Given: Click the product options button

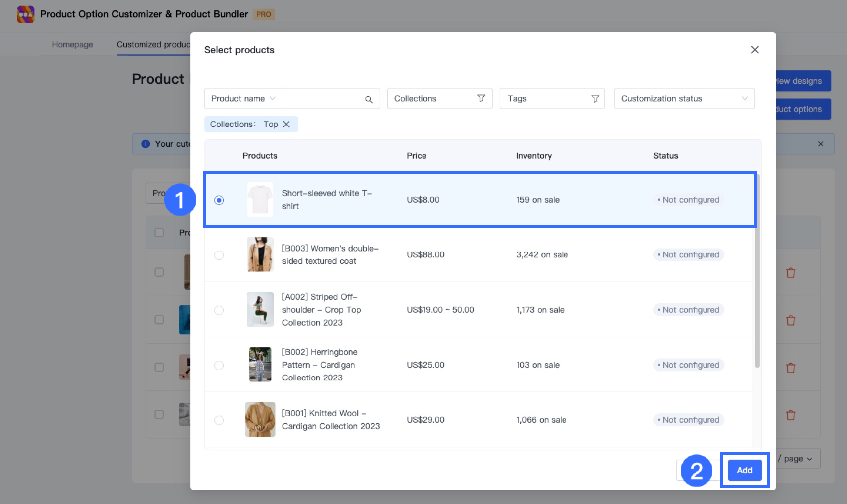Looking at the screenshot, I should (x=803, y=109).
